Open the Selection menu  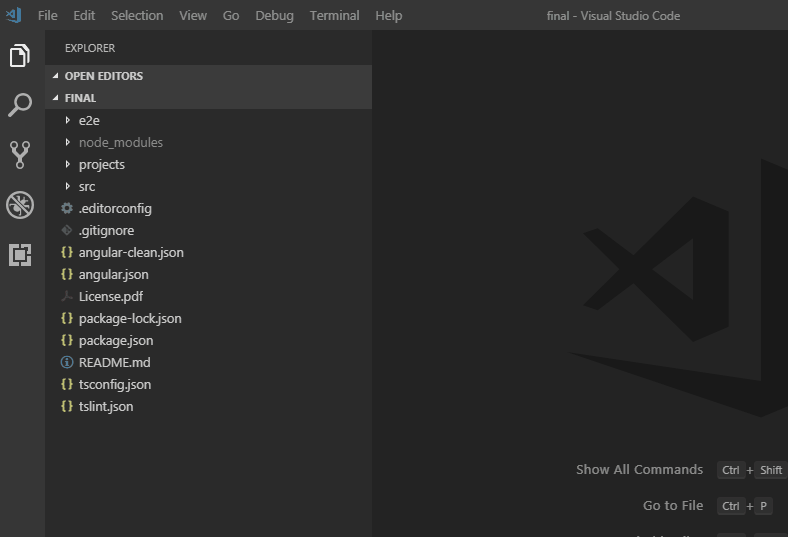click(137, 15)
